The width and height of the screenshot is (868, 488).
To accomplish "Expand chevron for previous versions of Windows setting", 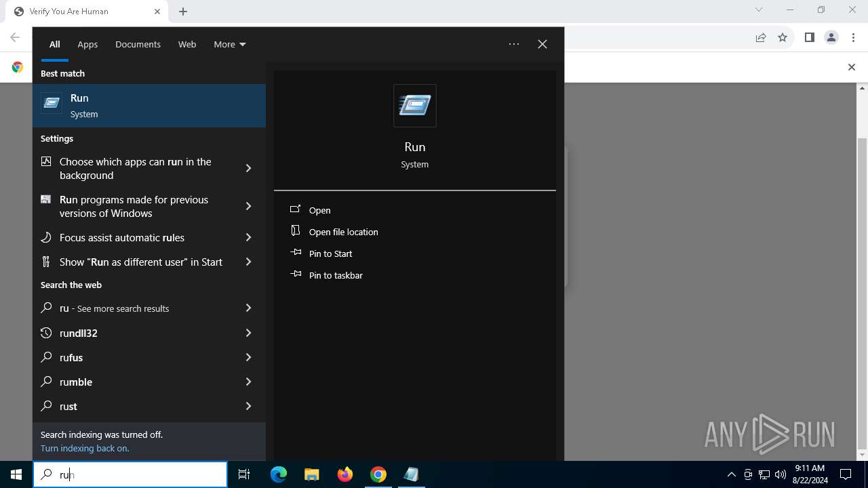I will (248, 206).
